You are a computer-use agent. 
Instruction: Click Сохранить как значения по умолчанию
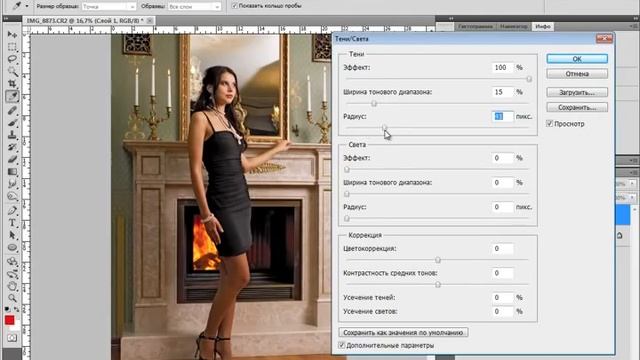coord(403,332)
